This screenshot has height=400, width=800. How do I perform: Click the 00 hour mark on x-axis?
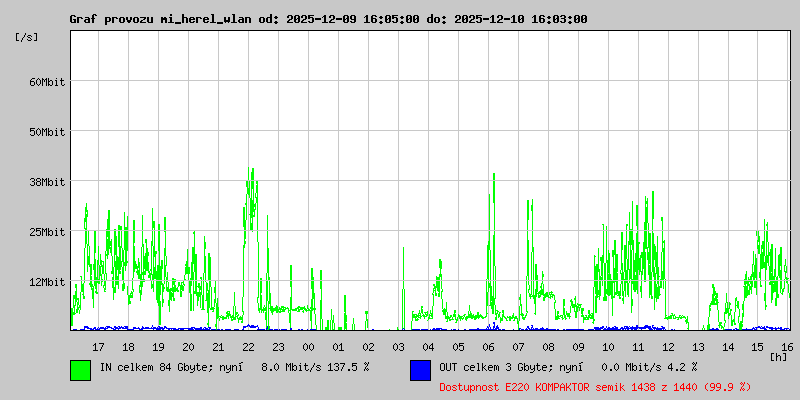tap(308, 347)
